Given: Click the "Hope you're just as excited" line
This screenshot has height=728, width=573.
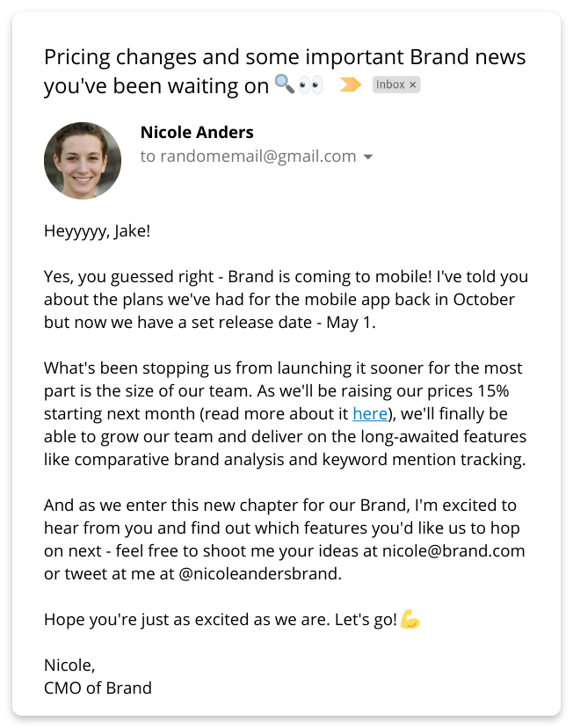Looking at the screenshot, I should (220, 620).
